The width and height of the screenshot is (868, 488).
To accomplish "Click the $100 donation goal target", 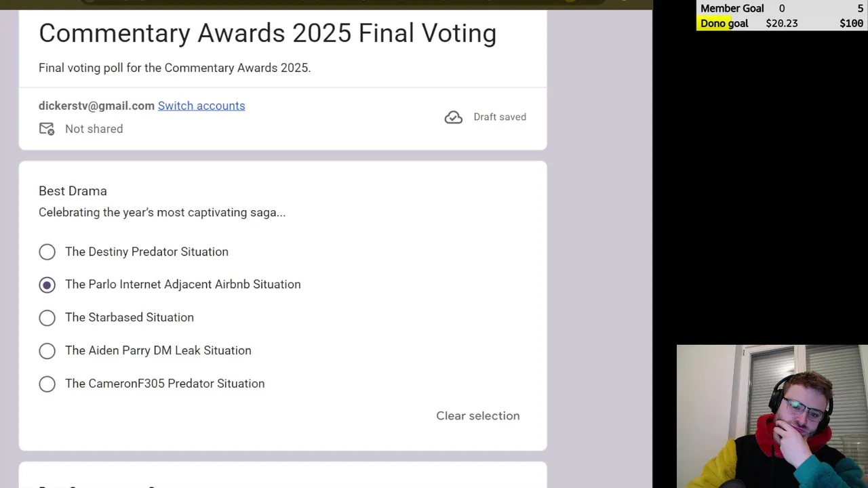I will point(851,24).
